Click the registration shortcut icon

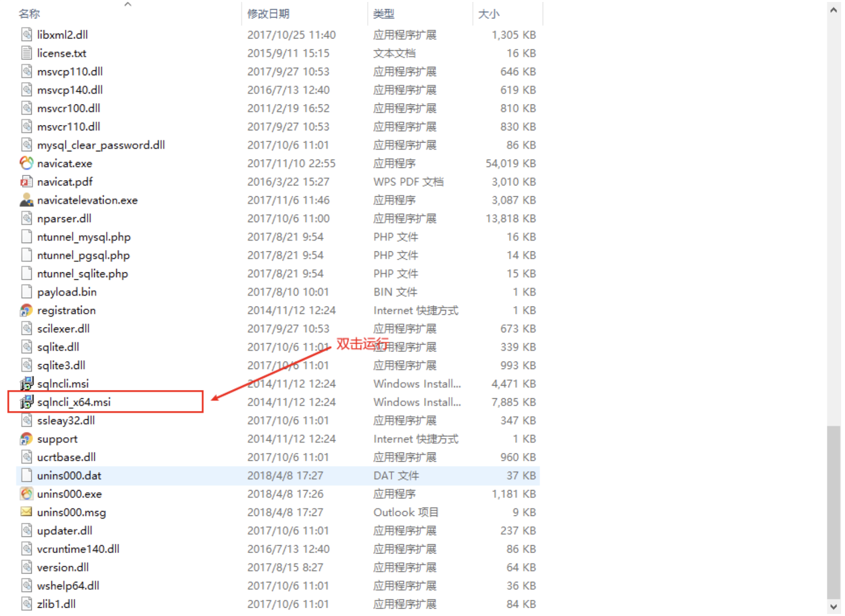coord(26,310)
